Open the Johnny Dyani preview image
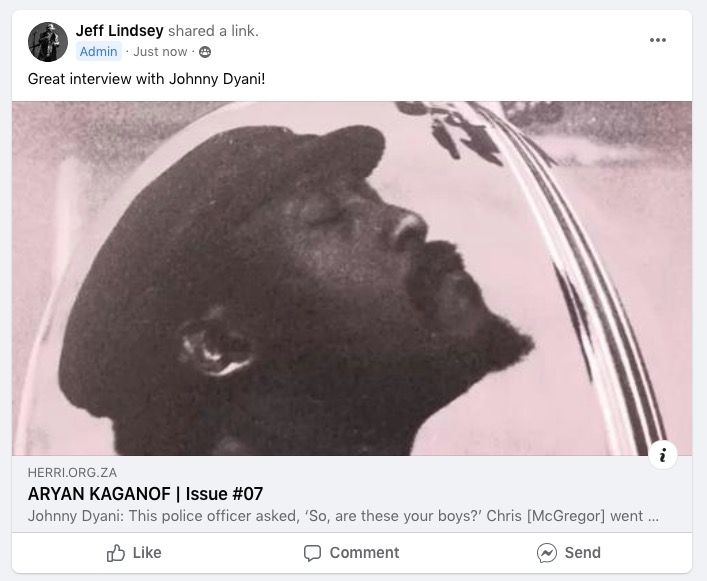This screenshot has width=707, height=581. click(x=352, y=278)
